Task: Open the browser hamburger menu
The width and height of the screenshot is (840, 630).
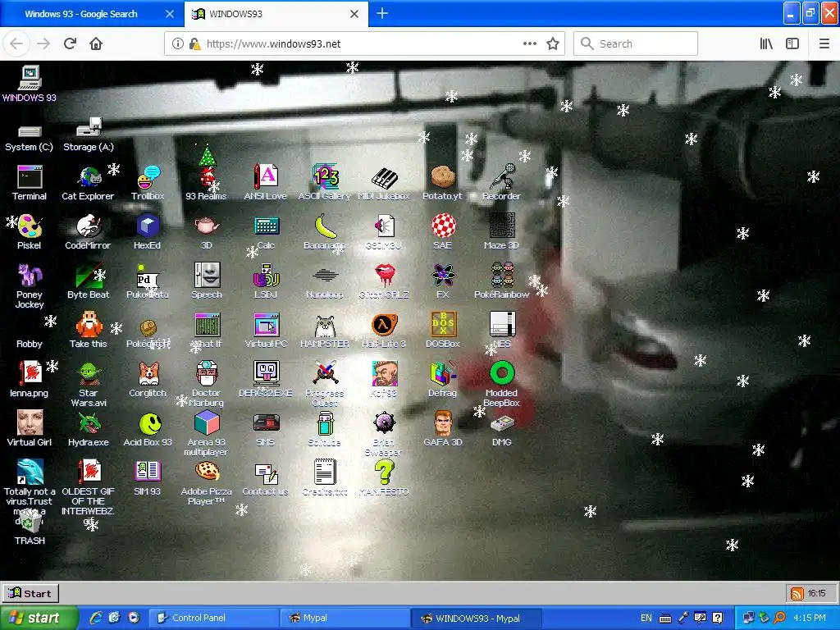Action: coord(824,44)
